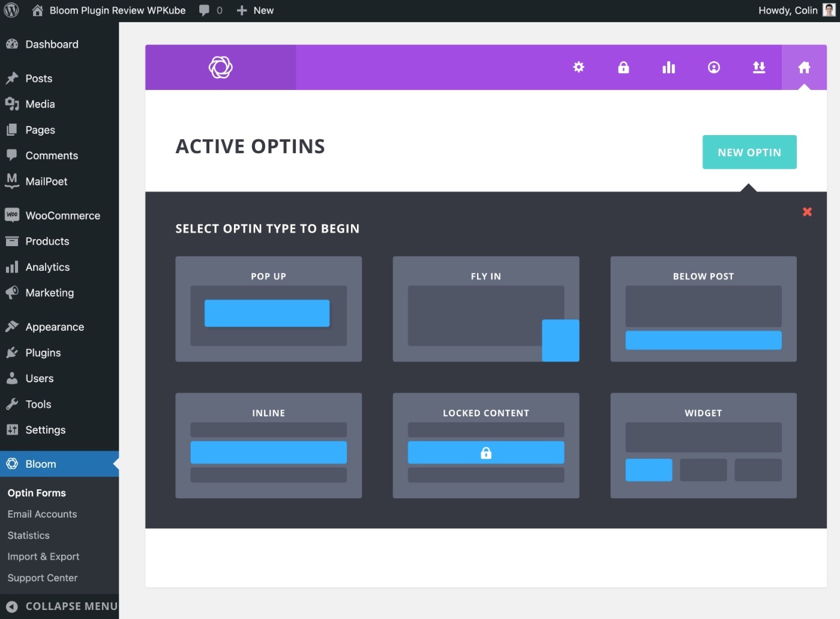Select LOCKED CONTENT optin type

pos(486,445)
